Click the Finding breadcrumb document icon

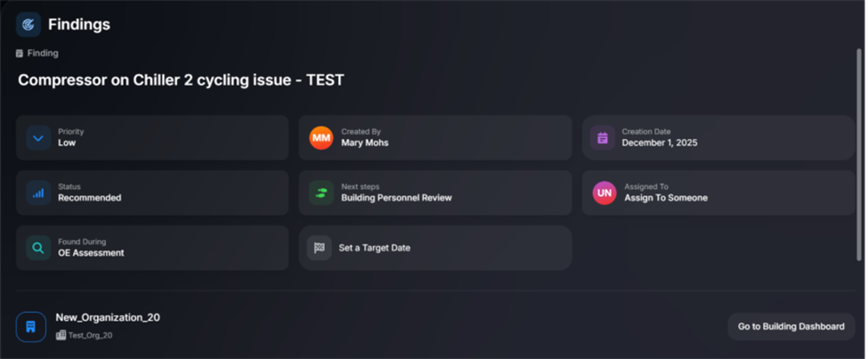coord(20,53)
